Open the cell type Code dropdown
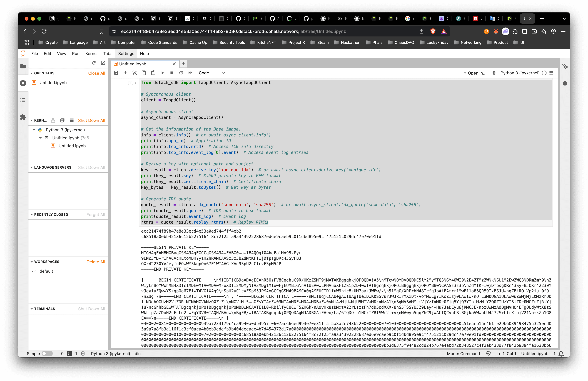This screenshot has width=588, height=381. tap(212, 73)
